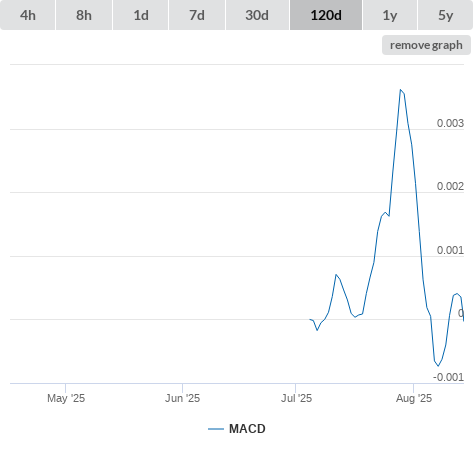Image resolution: width=474 pixels, height=455 pixels.
Task: Click the MACD lowest trough in August
Action: coord(438,366)
